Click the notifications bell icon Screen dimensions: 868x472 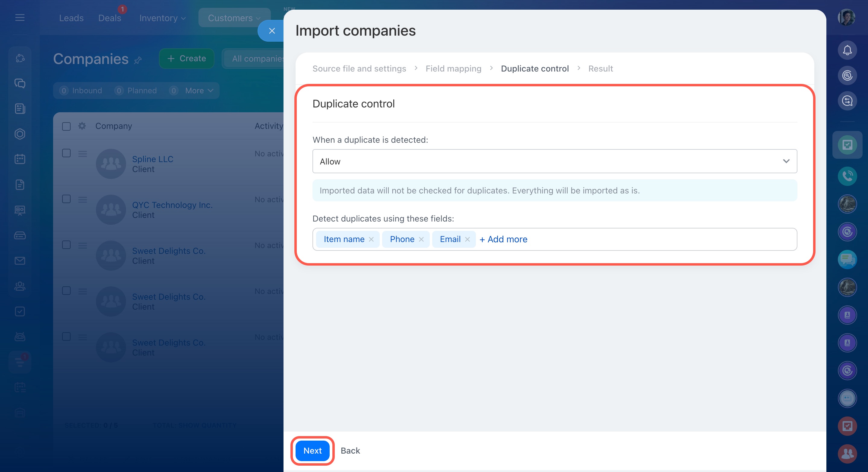point(847,50)
